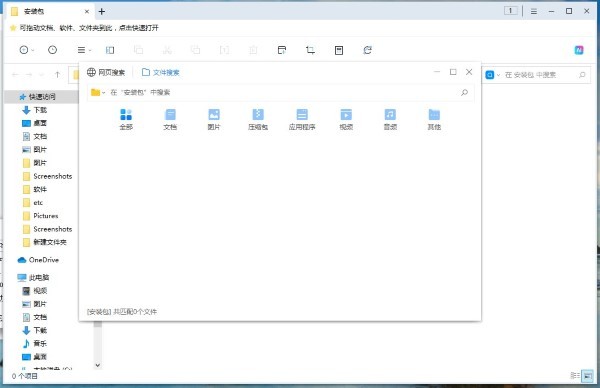Toggle the navigation pane layout icon

pos(110,50)
